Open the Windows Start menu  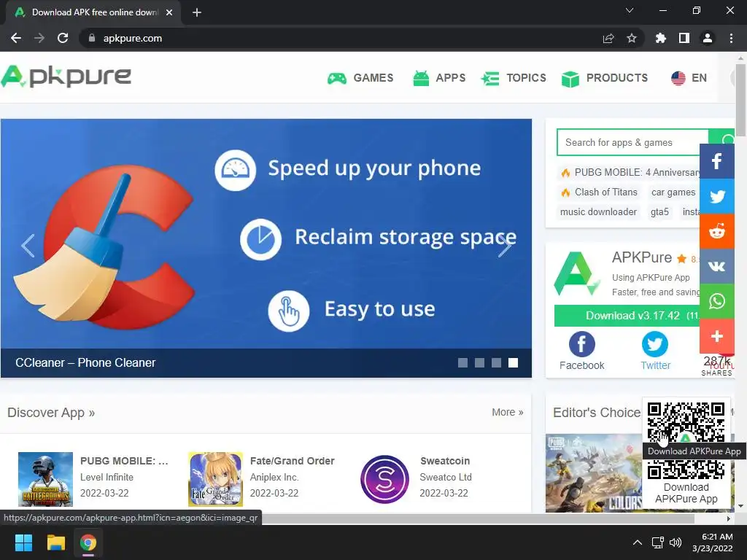[x=23, y=542]
